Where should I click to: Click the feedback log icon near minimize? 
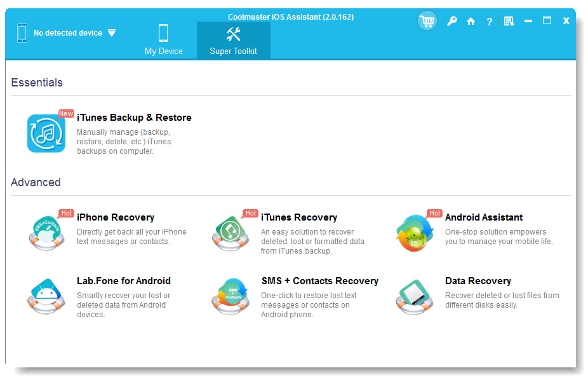pos(509,20)
